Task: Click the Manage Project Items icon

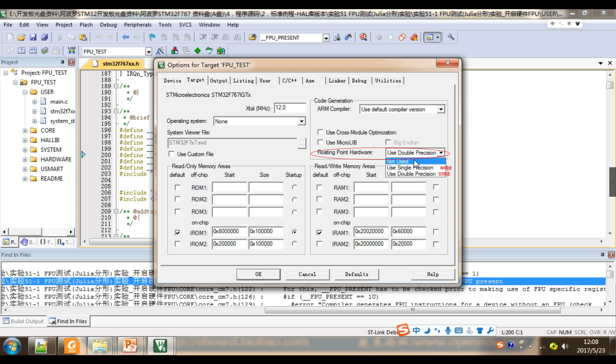Action: (175, 51)
